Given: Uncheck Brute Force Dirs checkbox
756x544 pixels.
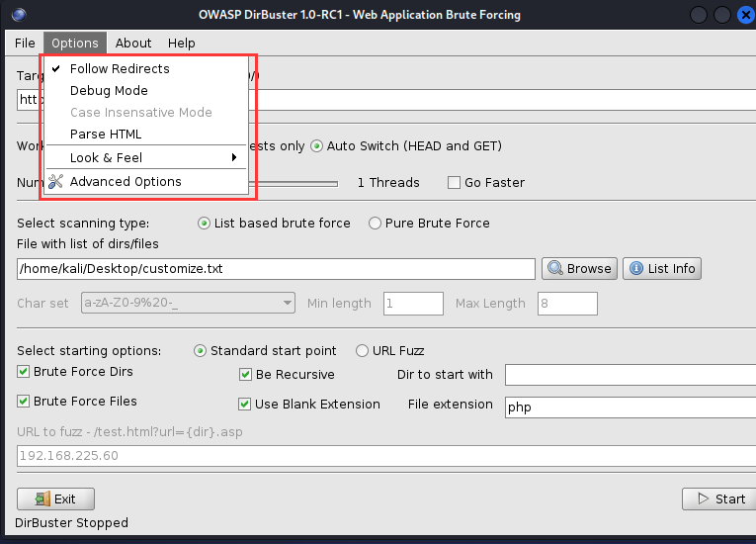Looking at the screenshot, I should 23,371.
